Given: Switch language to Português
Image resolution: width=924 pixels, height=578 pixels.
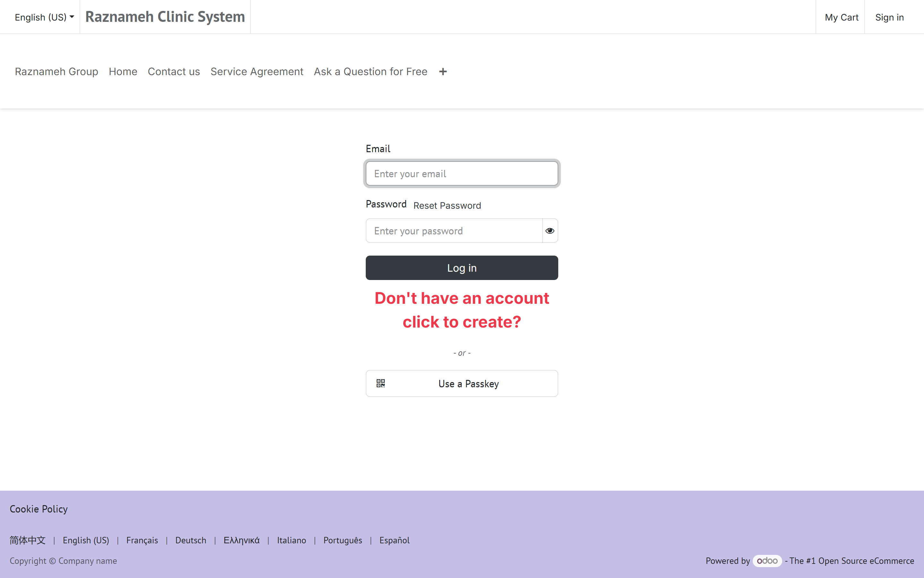Looking at the screenshot, I should (x=343, y=540).
